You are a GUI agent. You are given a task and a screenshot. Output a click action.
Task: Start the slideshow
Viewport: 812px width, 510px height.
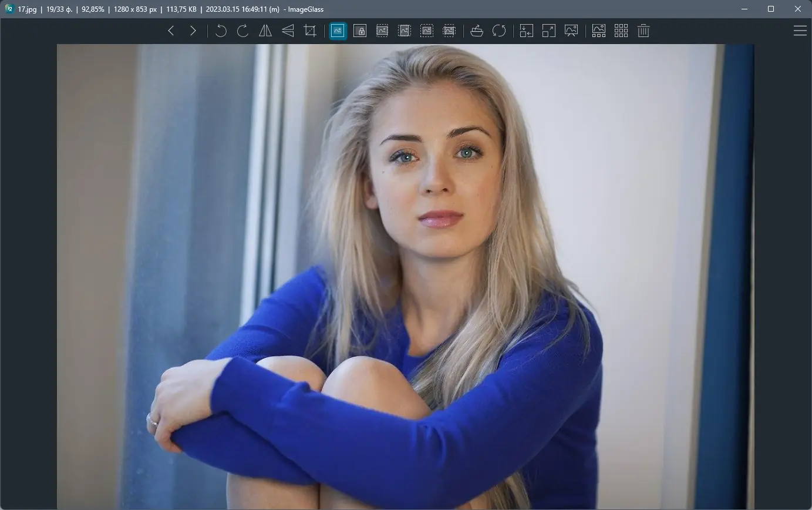(x=571, y=31)
